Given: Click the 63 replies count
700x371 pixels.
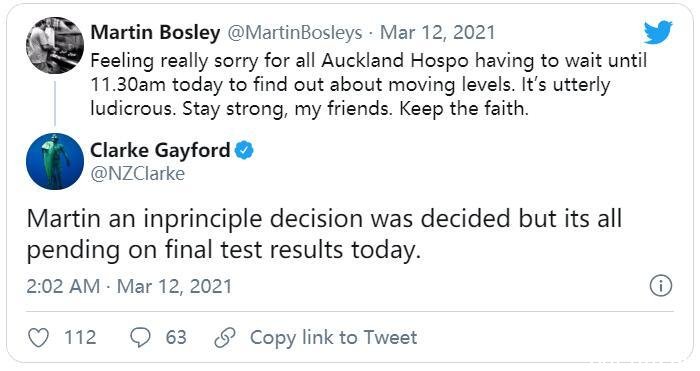Looking at the screenshot, I should point(176,338).
